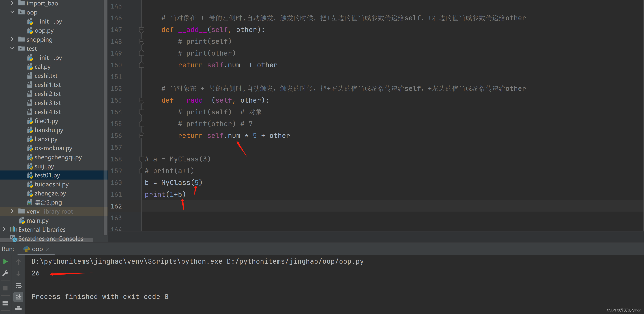
Task: Click the print(1+b) statement
Action: (x=165, y=194)
